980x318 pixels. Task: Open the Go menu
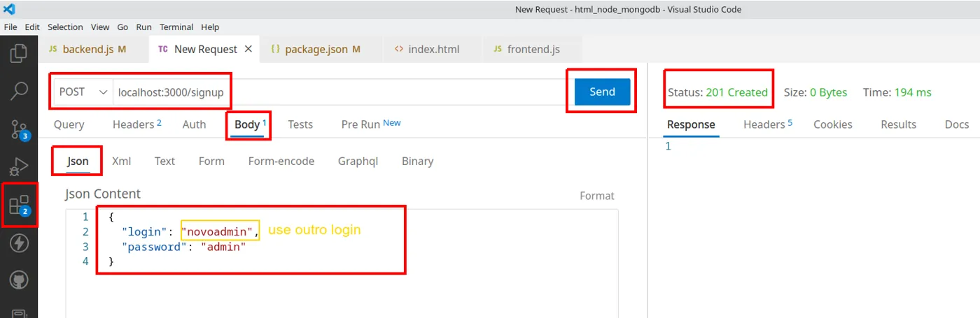tap(122, 27)
